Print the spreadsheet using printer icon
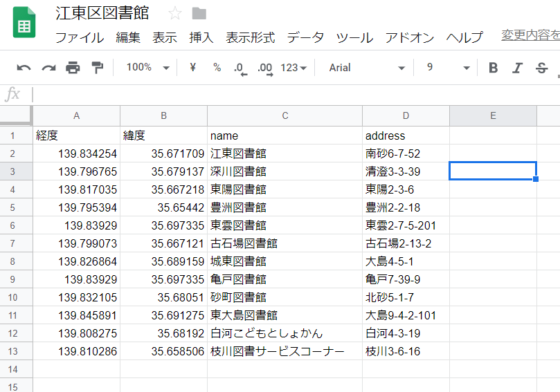The height and width of the screenshot is (392, 560). [73, 68]
